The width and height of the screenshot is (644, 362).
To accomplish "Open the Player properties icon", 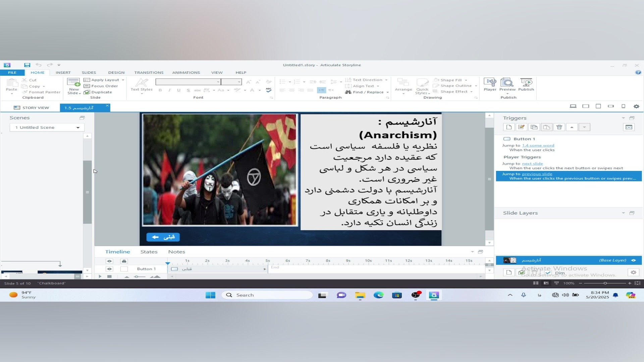I will 490,82.
